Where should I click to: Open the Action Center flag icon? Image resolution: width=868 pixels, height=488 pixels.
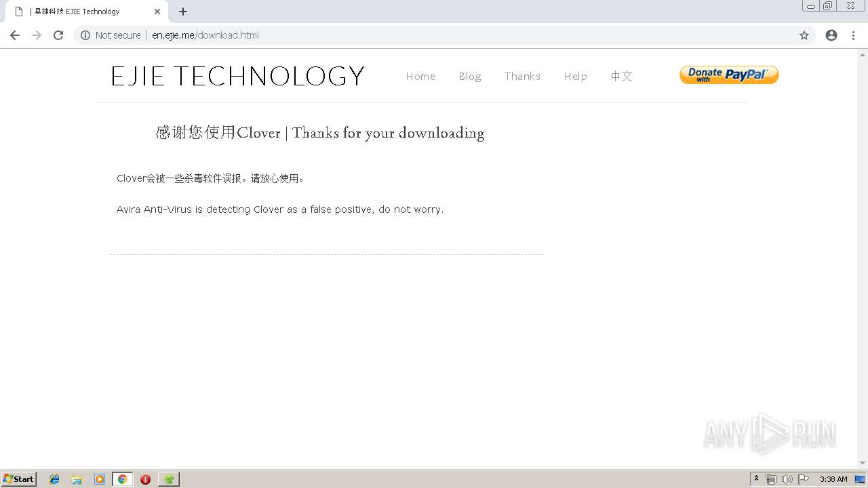click(x=804, y=479)
